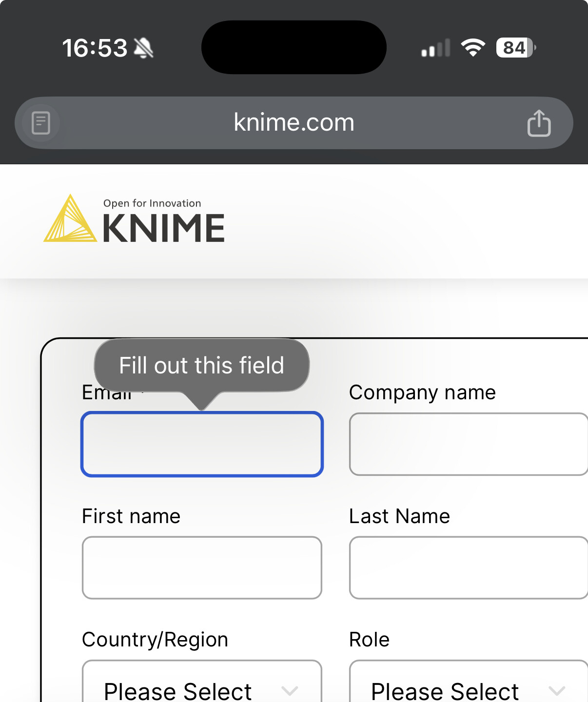Click the "Country/Region" label text
The image size is (588, 702).
tap(155, 640)
